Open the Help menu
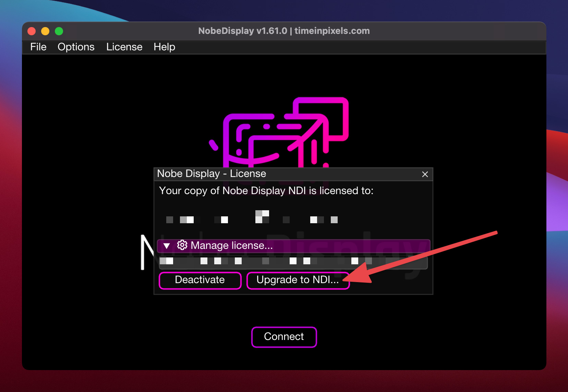This screenshot has width=568, height=392. click(164, 47)
